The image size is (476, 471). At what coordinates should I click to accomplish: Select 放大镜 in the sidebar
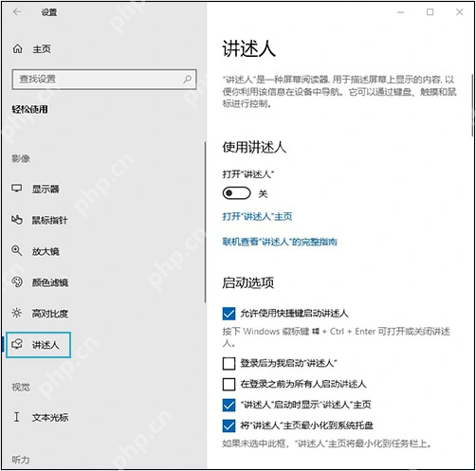(46, 251)
